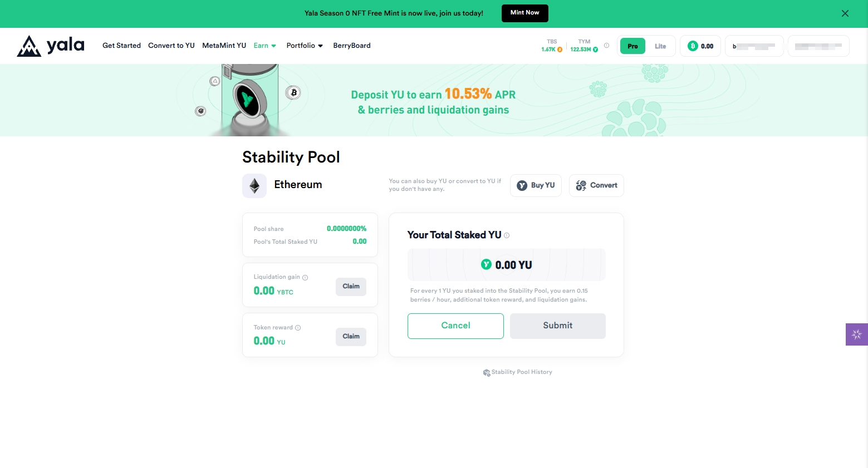Viewport: 868px width, 468px height.
Task: Expand the Portfolio dropdown menu
Action: pyautogui.click(x=305, y=46)
